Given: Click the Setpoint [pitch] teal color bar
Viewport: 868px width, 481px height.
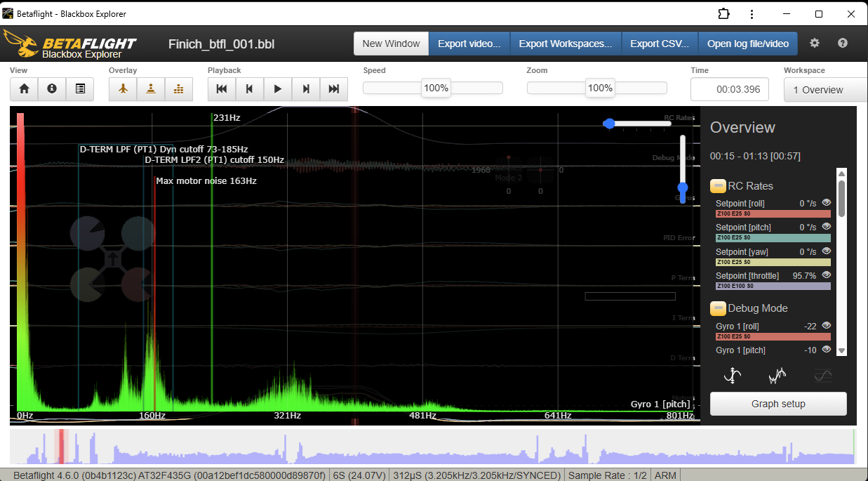Looking at the screenshot, I should (773, 238).
